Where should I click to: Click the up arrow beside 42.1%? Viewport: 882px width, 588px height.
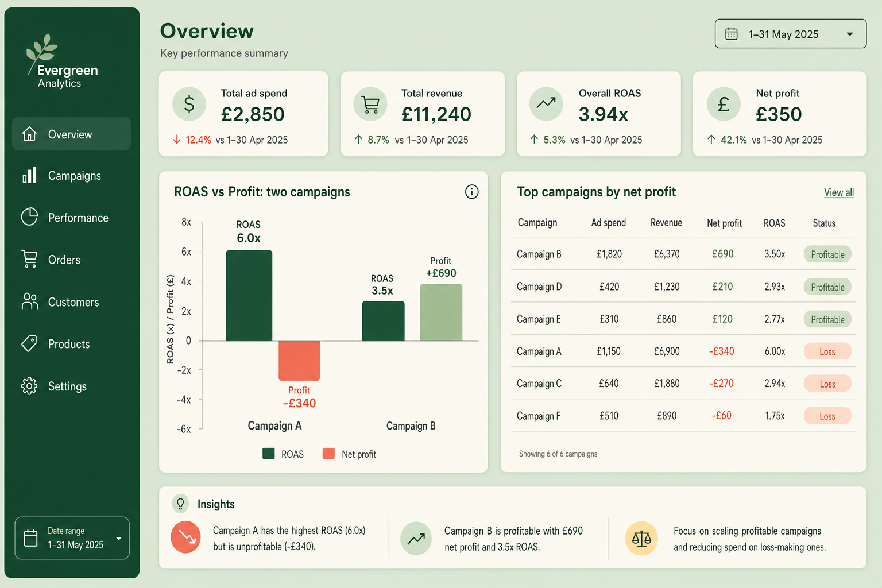click(711, 140)
